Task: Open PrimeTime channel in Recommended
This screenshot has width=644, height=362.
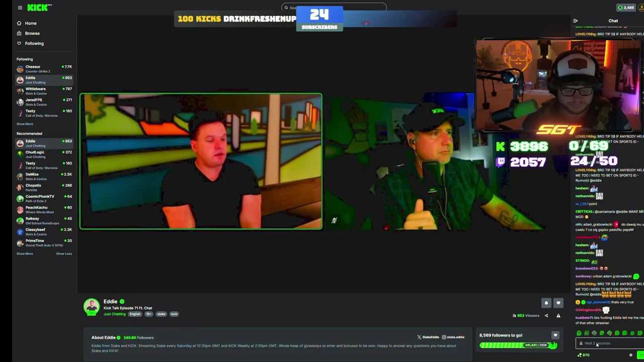Action: tap(44, 243)
